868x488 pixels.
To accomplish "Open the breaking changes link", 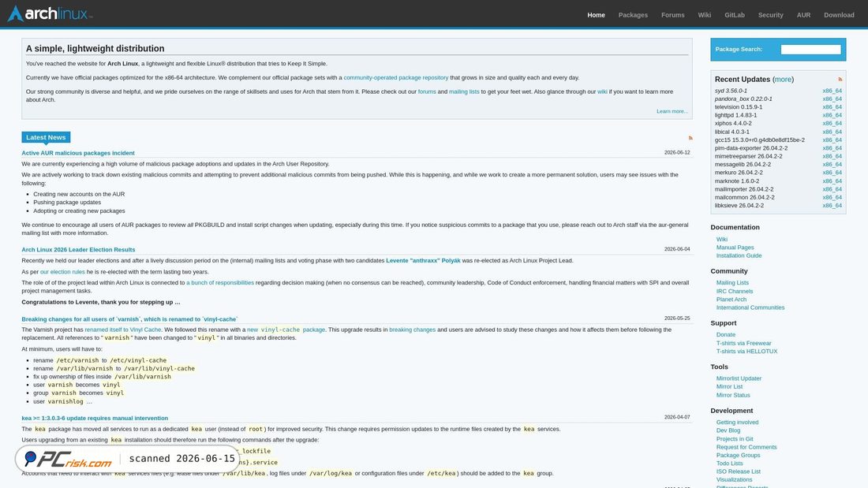I will coord(413,330).
